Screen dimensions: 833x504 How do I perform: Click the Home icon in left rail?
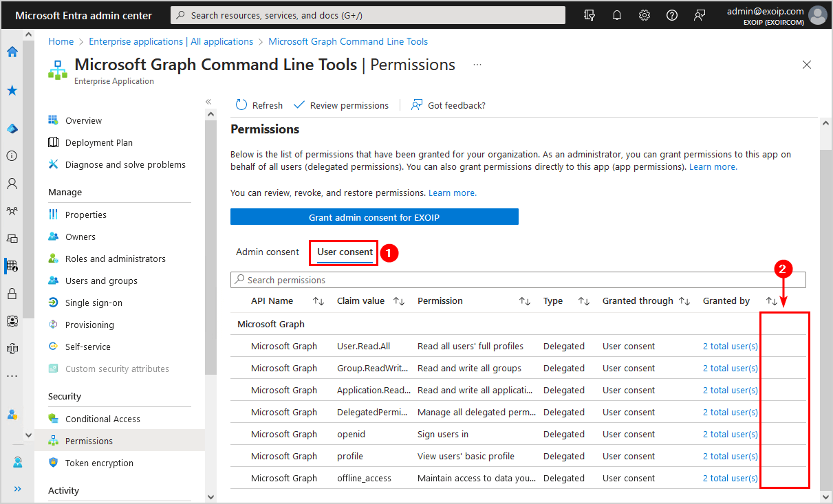click(12, 52)
